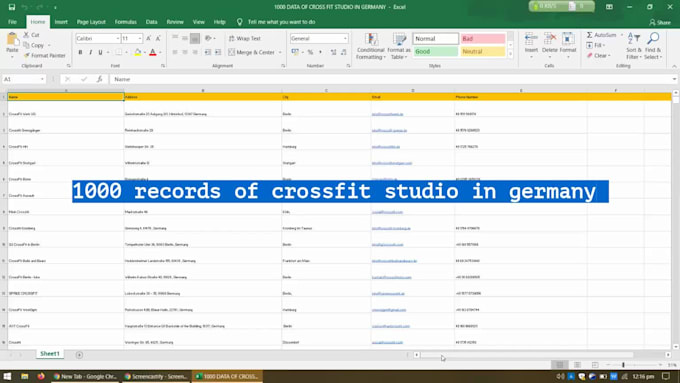The width and height of the screenshot is (680, 383).
Task: Click the Orientation icon
Action: 208,39
